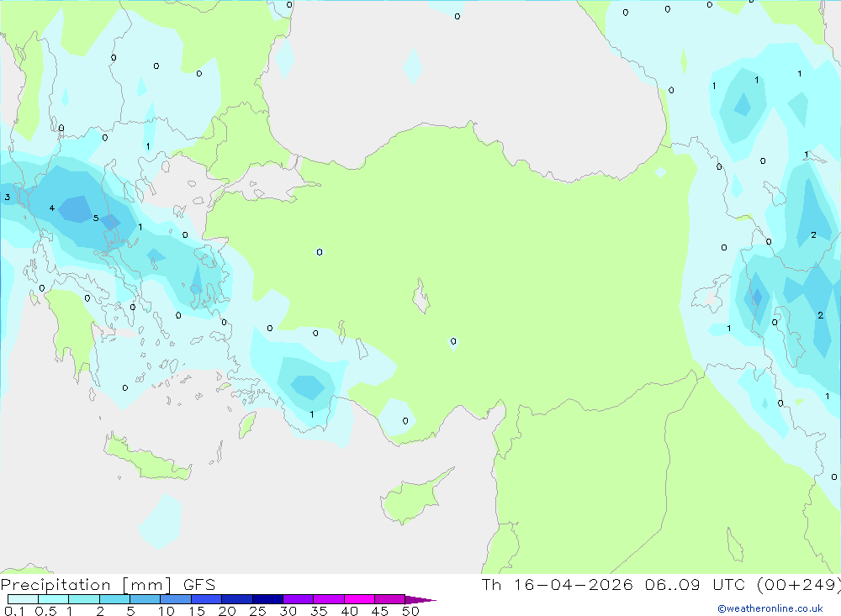This screenshot has width=841, height=616.
Task: Click the "4" precipitation value on the map
Action: (x=51, y=208)
